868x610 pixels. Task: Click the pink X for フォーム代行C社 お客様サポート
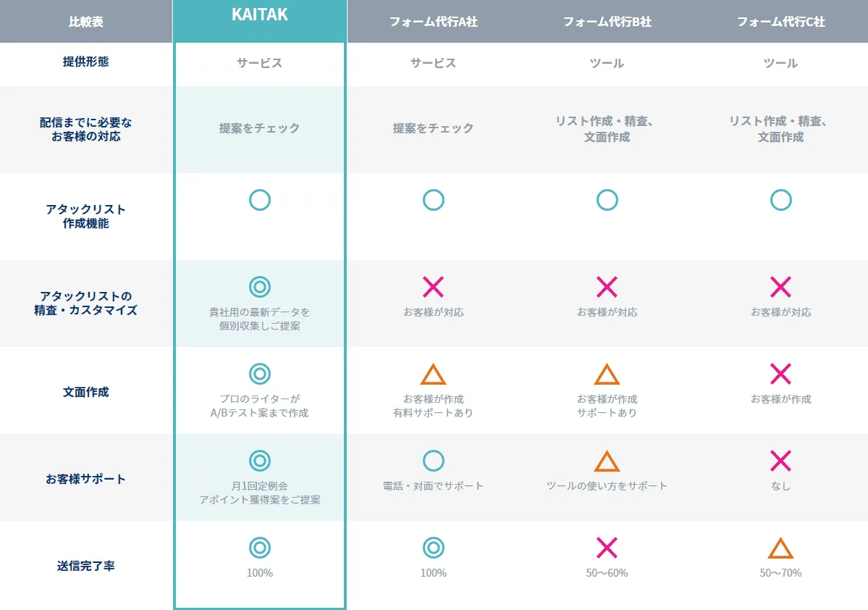click(x=780, y=461)
